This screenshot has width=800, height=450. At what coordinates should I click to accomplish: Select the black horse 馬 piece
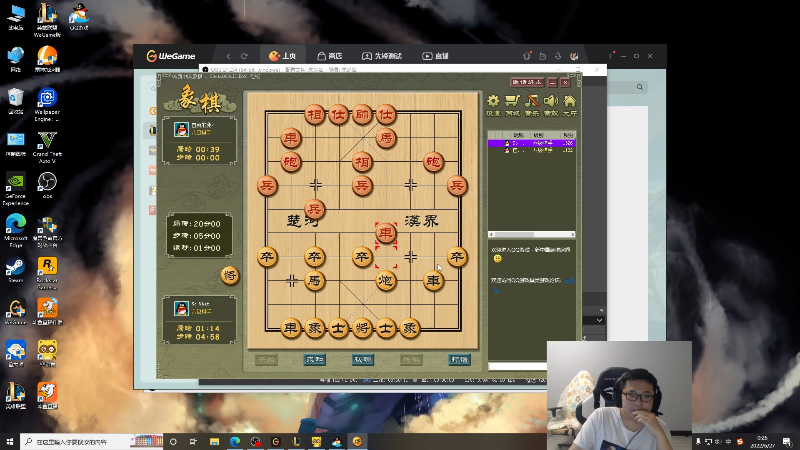314,281
